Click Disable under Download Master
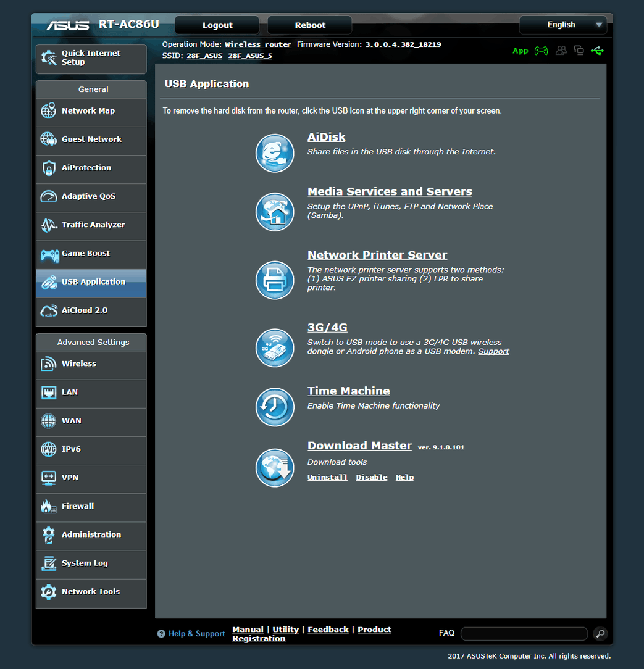This screenshot has height=669, width=644. (372, 477)
